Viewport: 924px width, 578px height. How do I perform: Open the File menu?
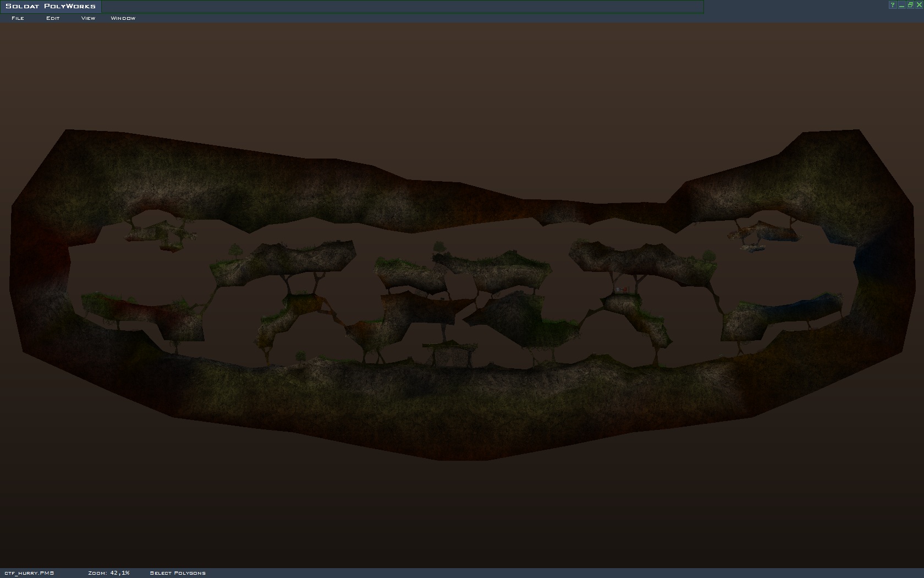pyautogui.click(x=18, y=18)
